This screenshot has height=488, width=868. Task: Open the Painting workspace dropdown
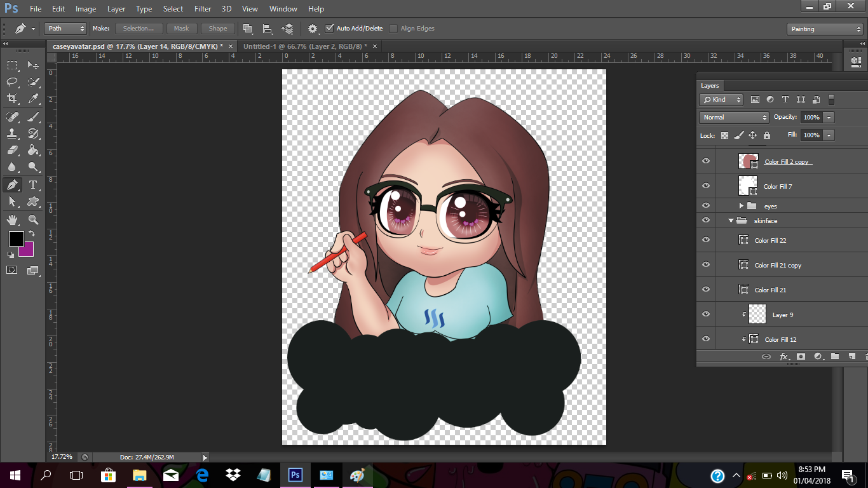824,29
